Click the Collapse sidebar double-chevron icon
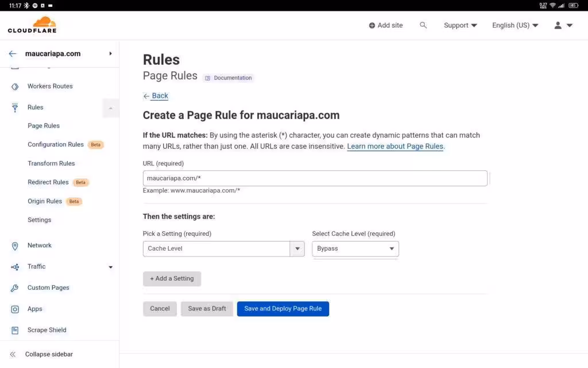The image size is (588, 368). (x=13, y=354)
